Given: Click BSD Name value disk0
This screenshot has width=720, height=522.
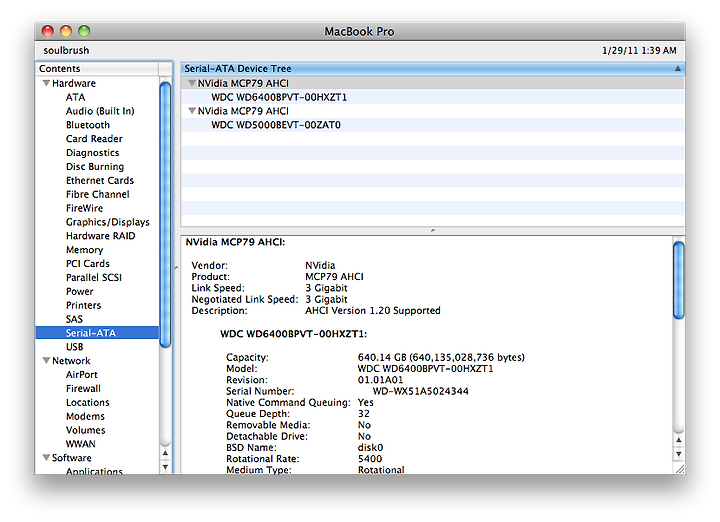Looking at the screenshot, I should (x=370, y=448).
